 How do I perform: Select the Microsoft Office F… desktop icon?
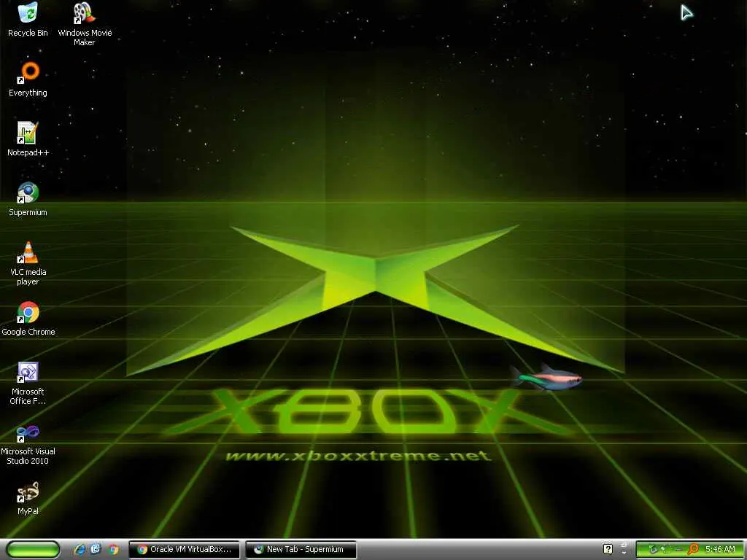click(x=28, y=384)
